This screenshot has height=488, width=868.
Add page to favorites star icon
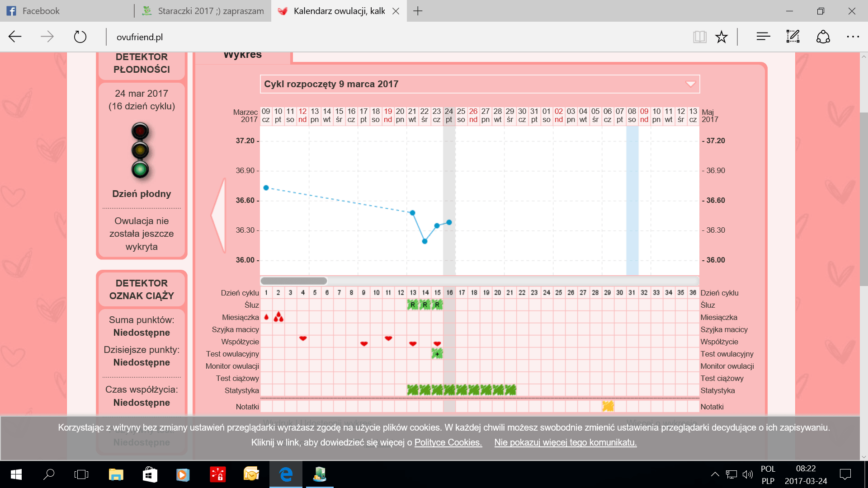click(x=722, y=37)
